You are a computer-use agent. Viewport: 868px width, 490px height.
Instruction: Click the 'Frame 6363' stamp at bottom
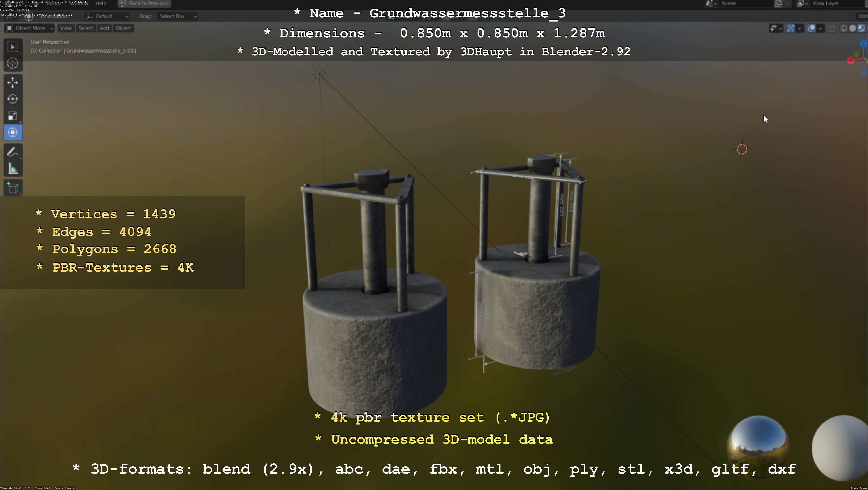click(42, 488)
